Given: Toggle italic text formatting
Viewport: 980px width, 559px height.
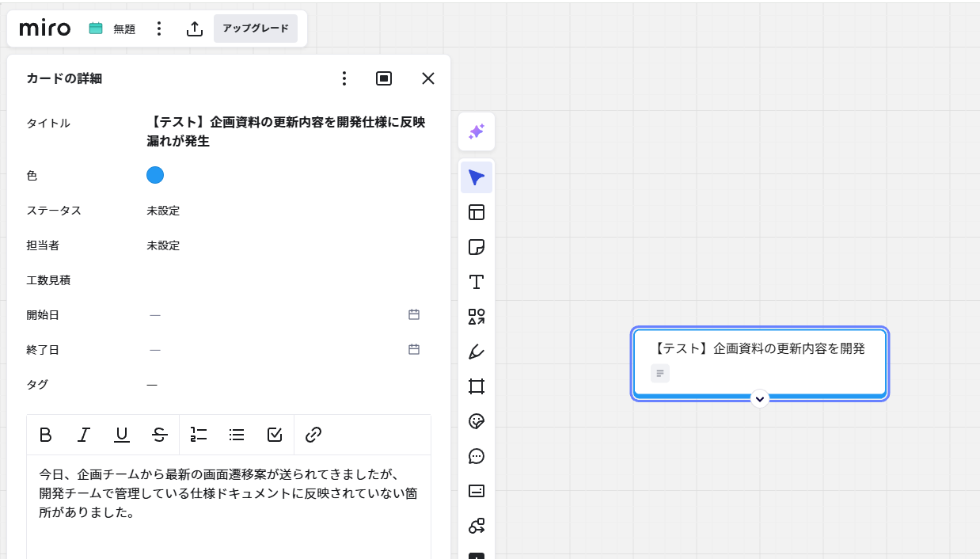Looking at the screenshot, I should point(84,435).
